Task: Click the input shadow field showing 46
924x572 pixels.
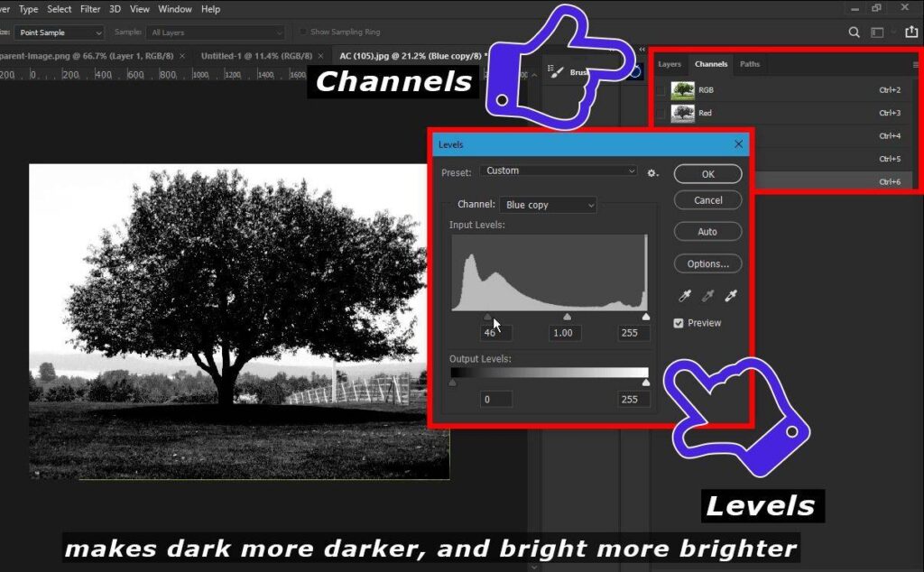Action: click(495, 333)
